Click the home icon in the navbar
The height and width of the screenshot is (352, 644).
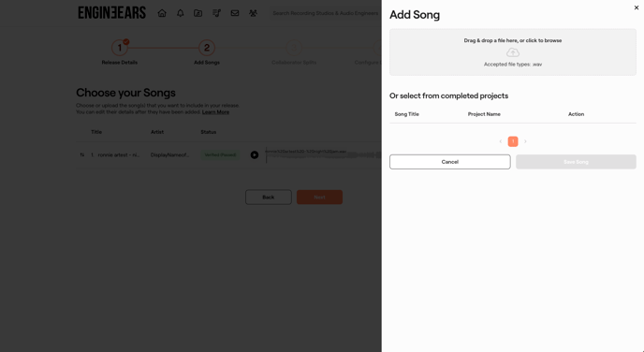162,13
